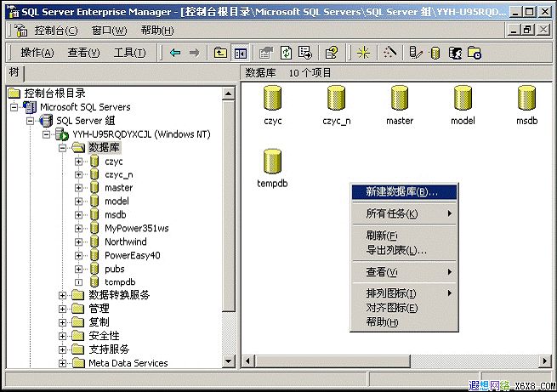Expand the czyc database tree node
This screenshot has width=557, height=392.
pyautogui.click(x=78, y=162)
